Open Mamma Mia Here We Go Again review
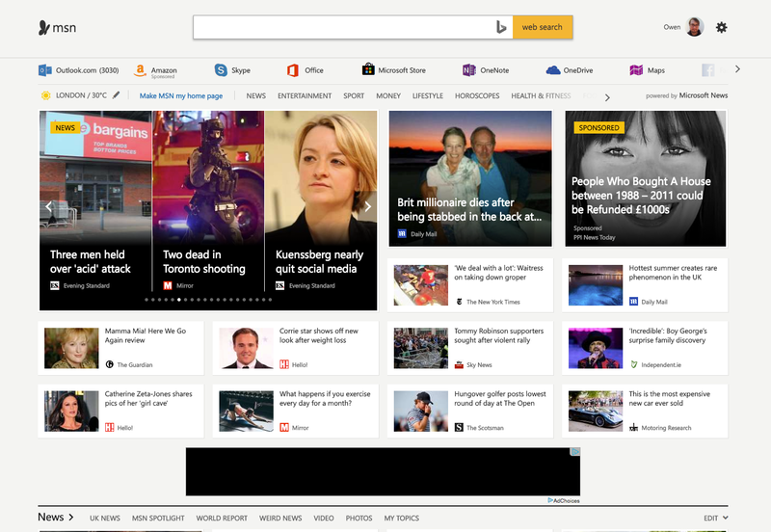 [x=120, y=348]
